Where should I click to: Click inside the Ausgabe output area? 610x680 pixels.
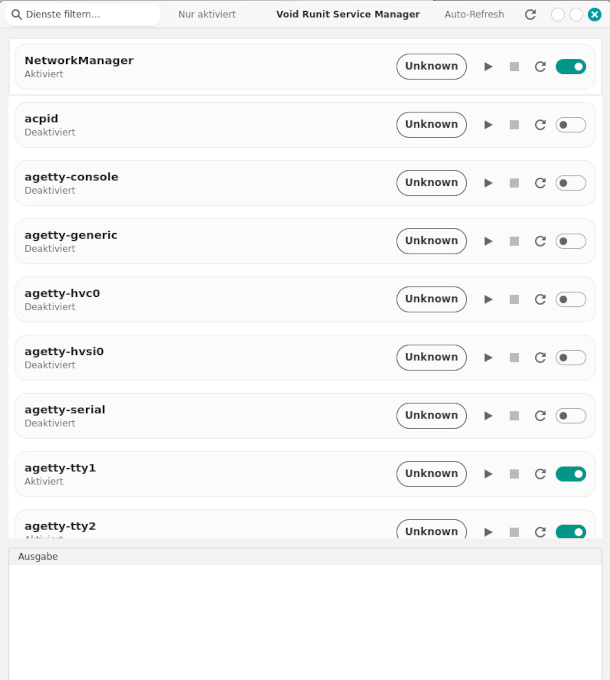305,620
